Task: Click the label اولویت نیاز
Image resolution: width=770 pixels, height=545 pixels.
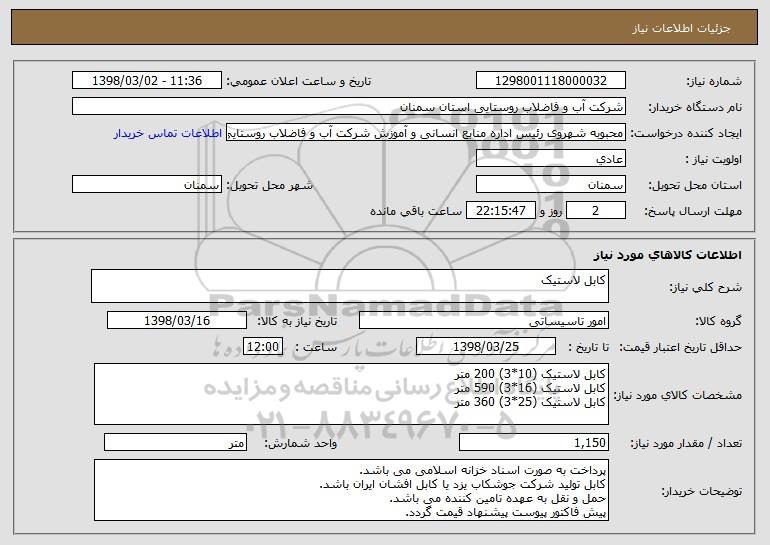Action: pos(714,160)
